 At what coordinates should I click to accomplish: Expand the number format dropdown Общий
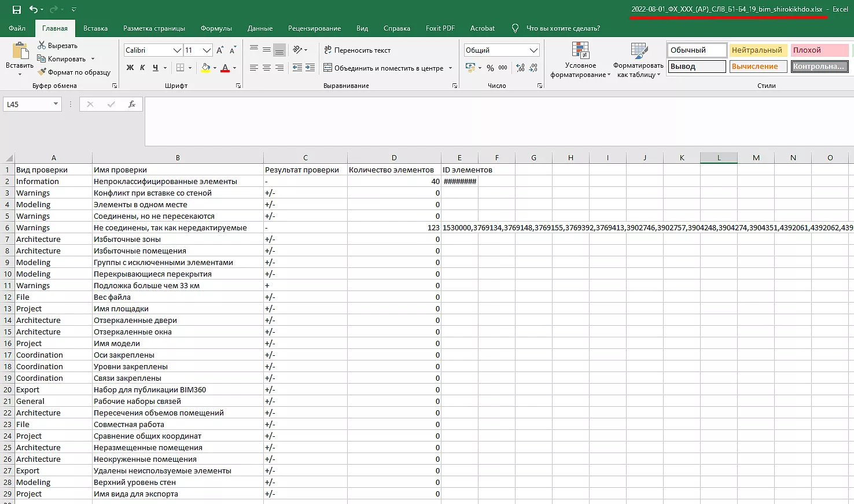533,50
